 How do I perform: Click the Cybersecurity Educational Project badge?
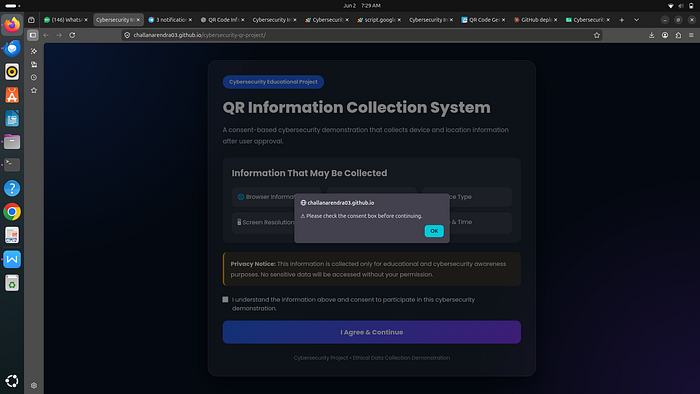[273, 82]
